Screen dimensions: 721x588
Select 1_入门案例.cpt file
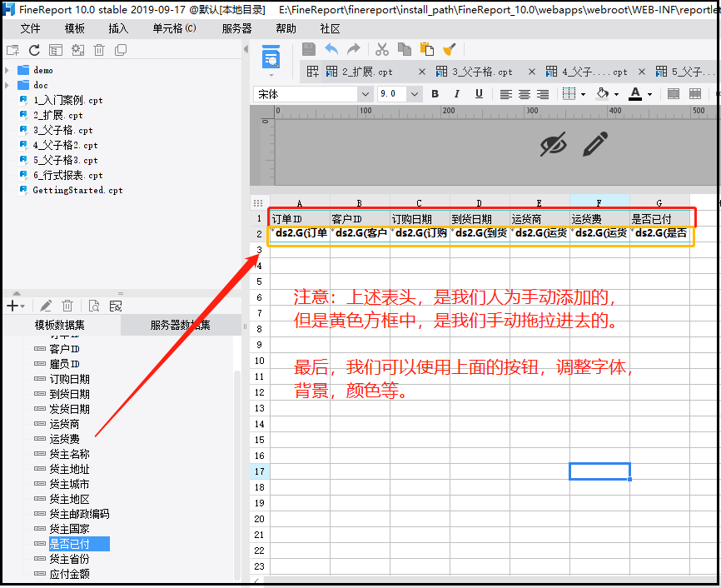pyautogui.click(x=67, y=100)
